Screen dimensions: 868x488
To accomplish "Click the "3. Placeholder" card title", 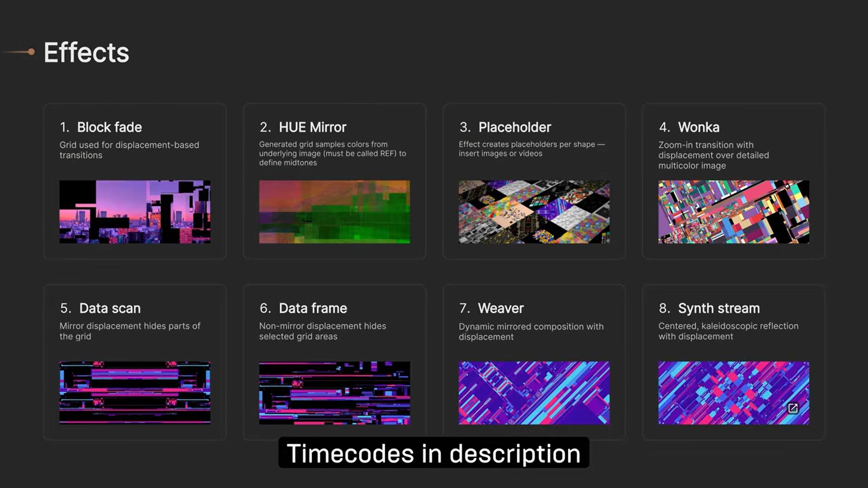I will tap(505, 127).
